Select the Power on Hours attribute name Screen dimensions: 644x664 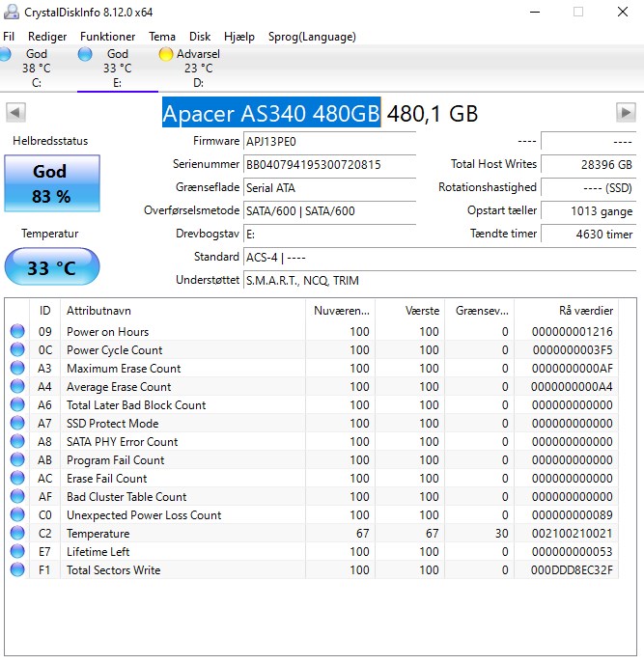[x=107, y=332]
